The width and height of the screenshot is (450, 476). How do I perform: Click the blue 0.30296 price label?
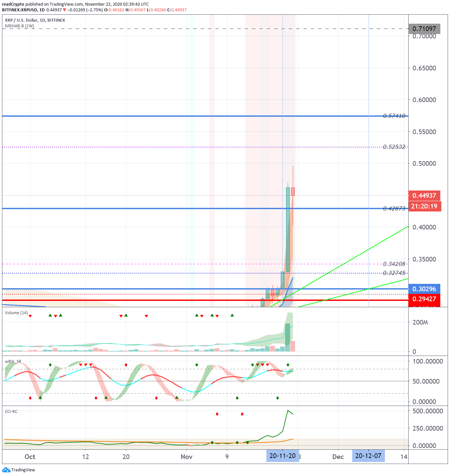coord(424,289)
